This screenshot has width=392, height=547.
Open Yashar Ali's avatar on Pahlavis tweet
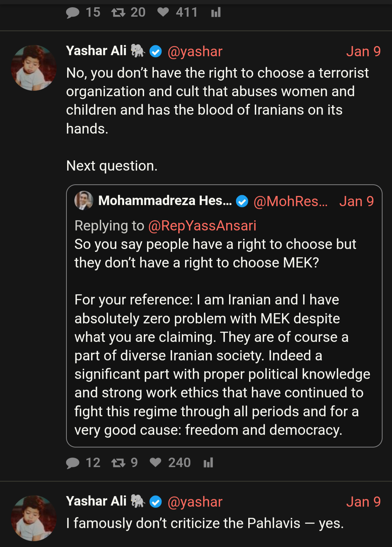coord(34,518)
